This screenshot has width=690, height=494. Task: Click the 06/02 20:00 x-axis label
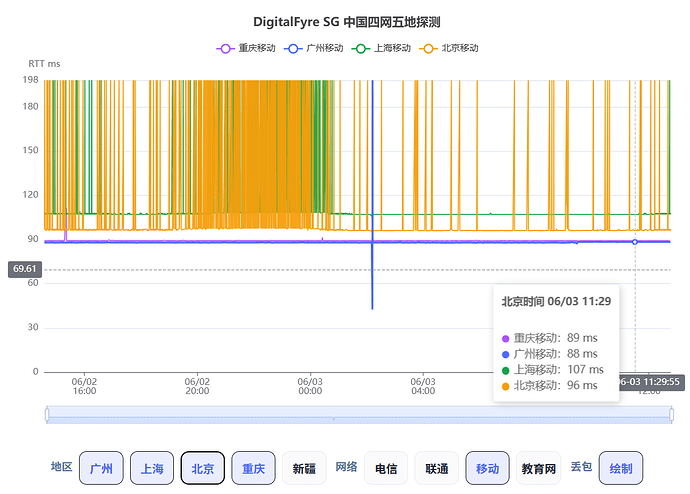(197, 386)
